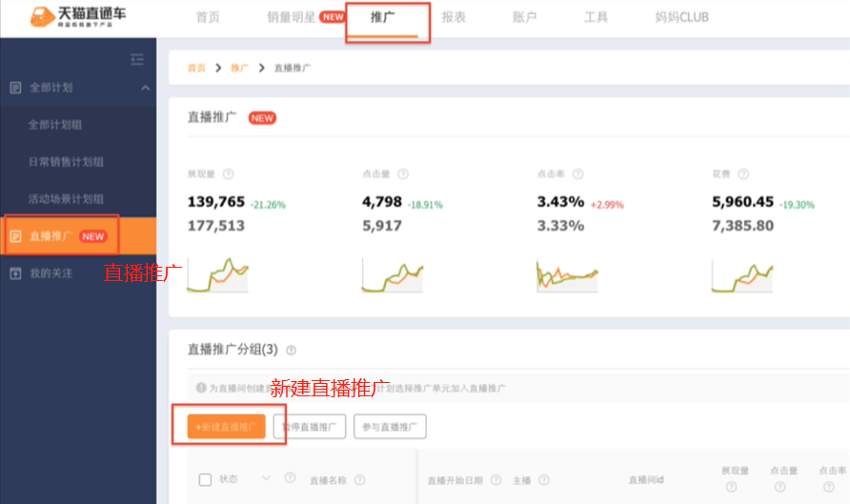850x504 pixels.
Task: Open help icon next to 点击率 metric
Action: [577, 174]
